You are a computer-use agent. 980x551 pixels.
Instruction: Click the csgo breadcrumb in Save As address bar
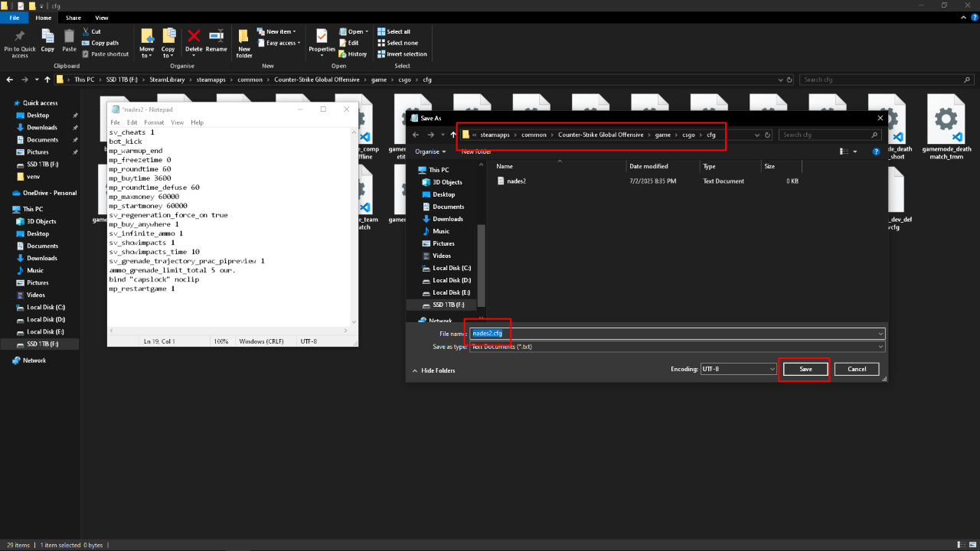coord(689,135)
